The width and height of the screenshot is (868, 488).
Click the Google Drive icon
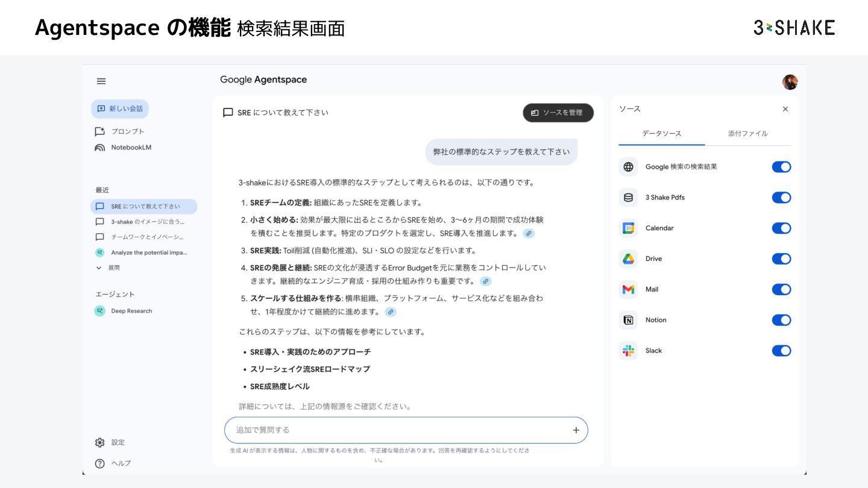pyautogui.click(x=628, y=259)
